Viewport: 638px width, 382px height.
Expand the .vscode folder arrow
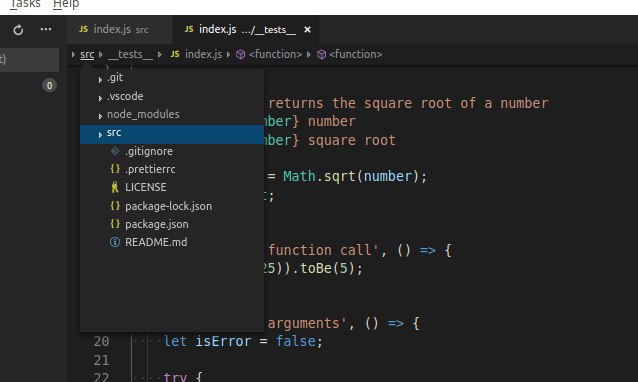click(x=100, y=98)
